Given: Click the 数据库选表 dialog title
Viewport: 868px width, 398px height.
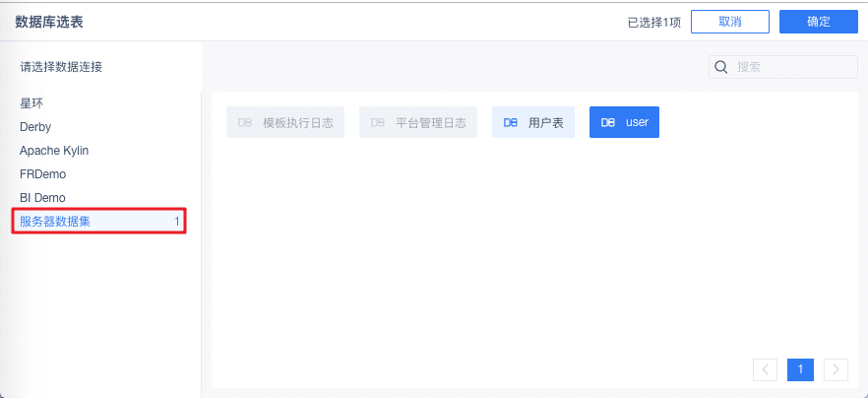Looking at the screenshot, I should 49,22.
